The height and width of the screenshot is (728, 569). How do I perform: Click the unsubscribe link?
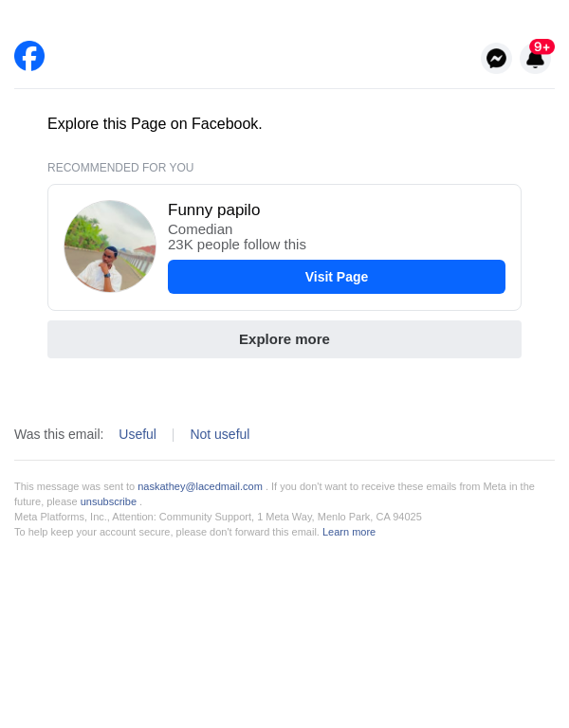108,501
